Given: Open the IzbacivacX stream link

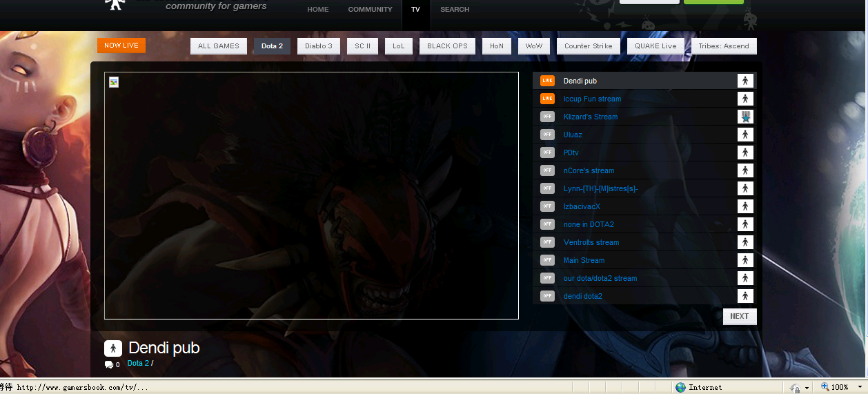Looking at the screenshot, I should pyautogui.click(x=582, y=206).
